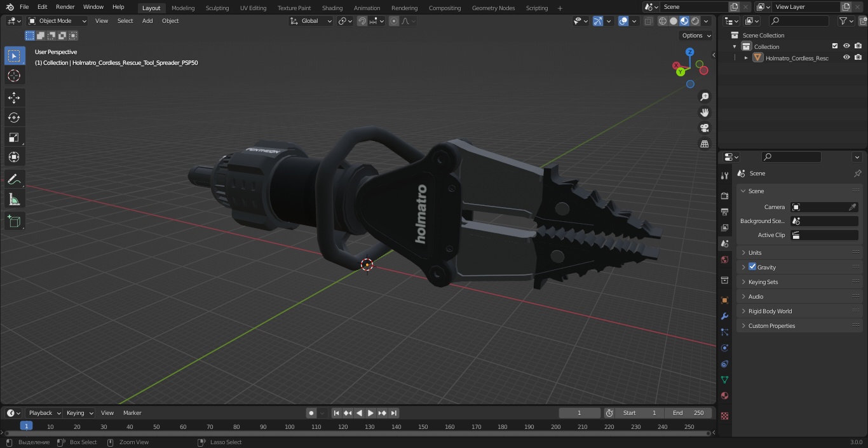The image size is (868, 448).
Task: Enable the Gravity checkbox
Action: point(752,267)
